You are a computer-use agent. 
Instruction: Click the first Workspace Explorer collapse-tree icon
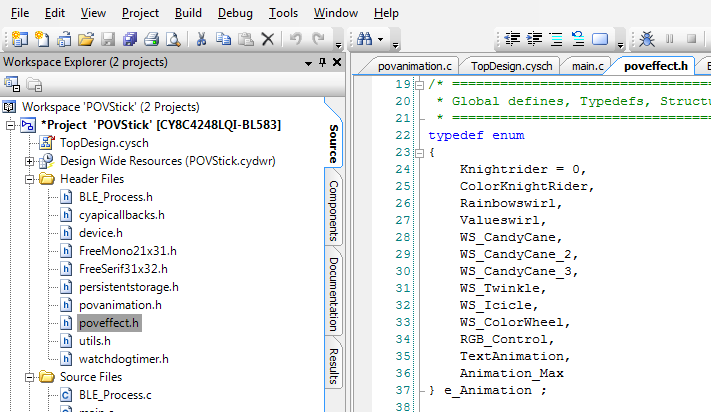pos(12,84)
